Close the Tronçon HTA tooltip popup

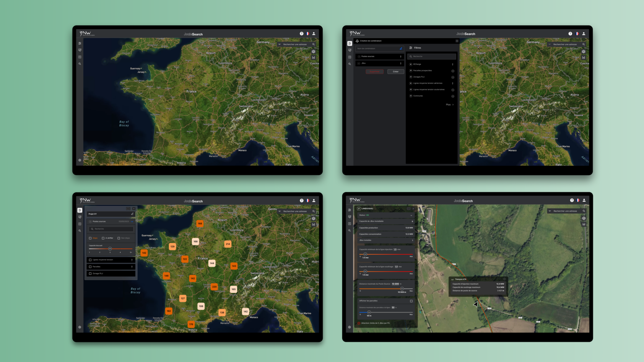(504, 279)
